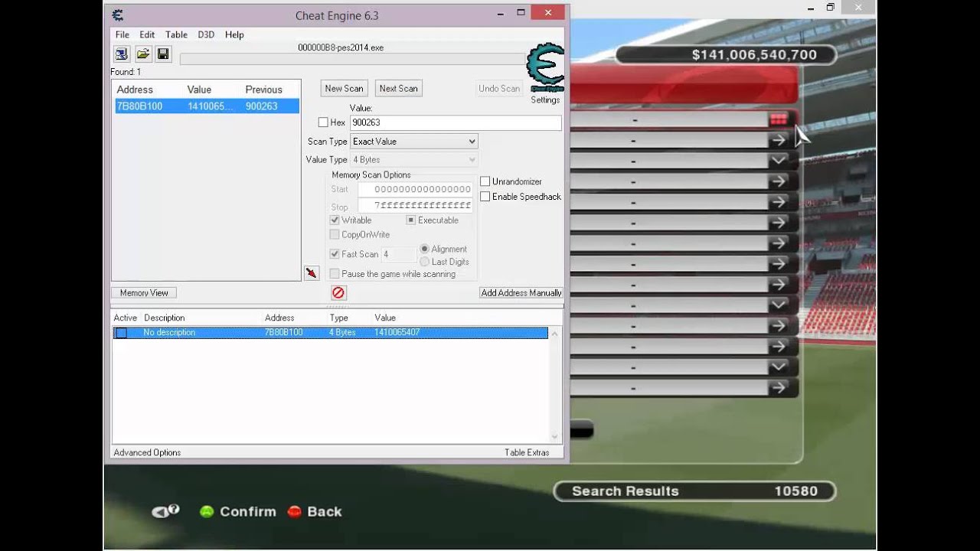This screenshot has height=551, width=980.
Task: Select the Last Digits radio button
Action: [424, 262]
